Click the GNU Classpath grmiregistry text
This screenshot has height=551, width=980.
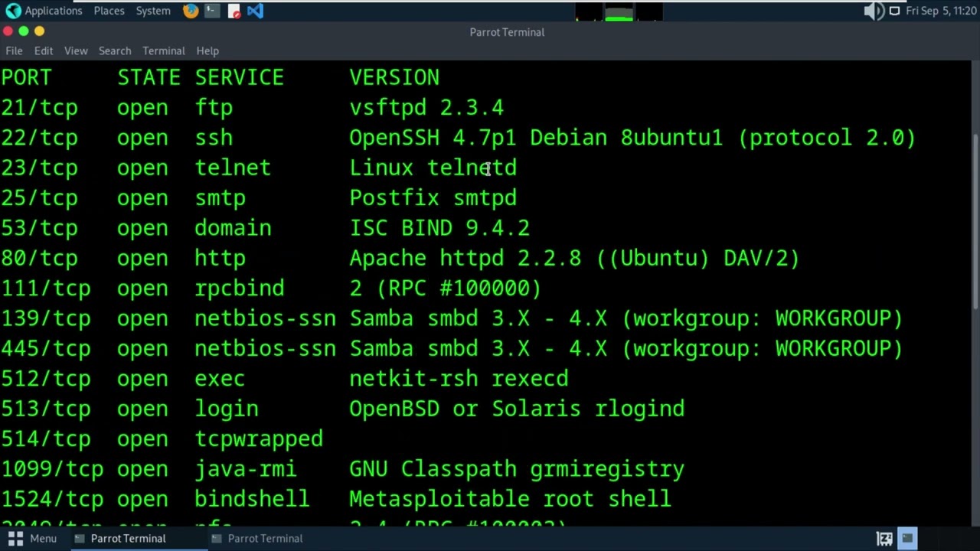[x=517, y=469]
